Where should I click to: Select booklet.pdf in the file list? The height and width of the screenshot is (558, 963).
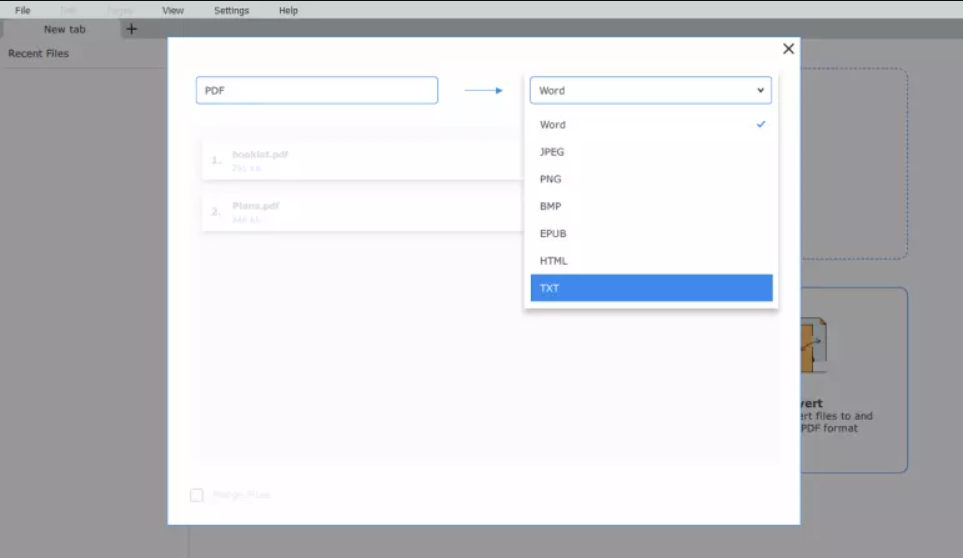[362, 160]
